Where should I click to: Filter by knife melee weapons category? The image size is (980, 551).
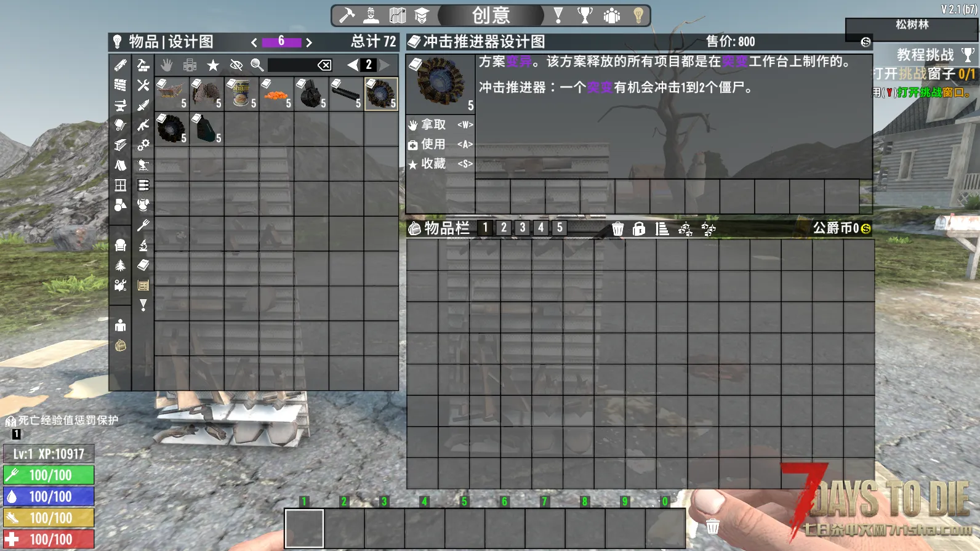[x=143, y=105]
